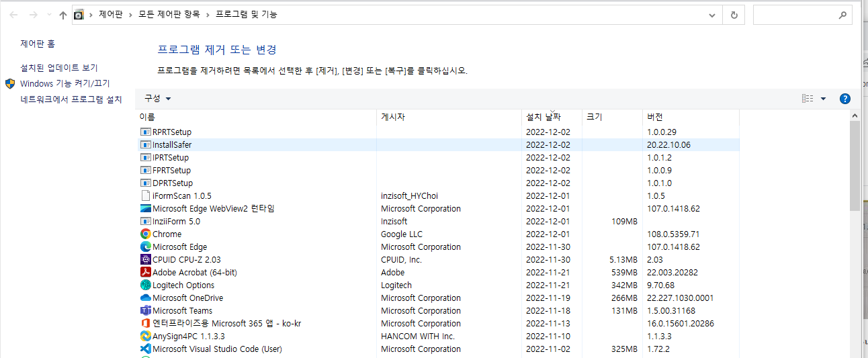Click the view layout icon
This screenshot has width=868, height=358.
[x=808, y=99]
